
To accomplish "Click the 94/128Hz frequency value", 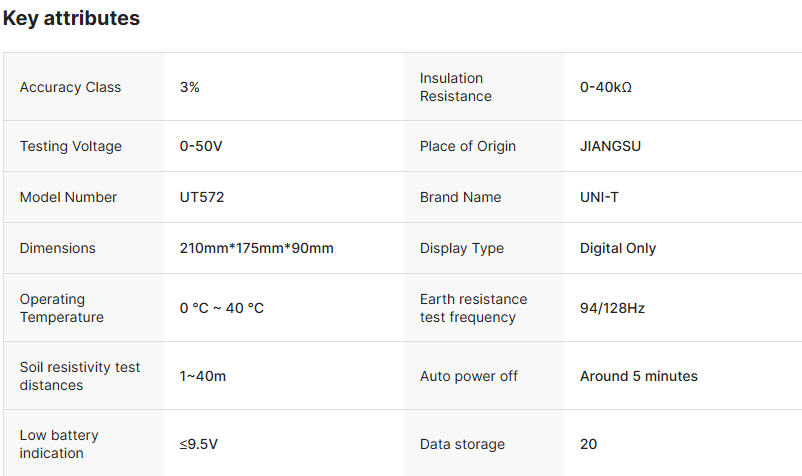I will coord(612,308).
